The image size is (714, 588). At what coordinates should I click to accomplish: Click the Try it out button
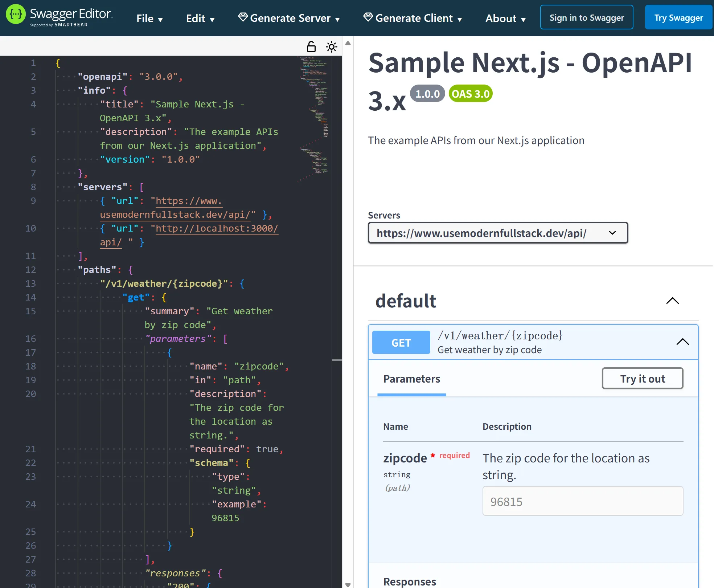click(642, 378)
